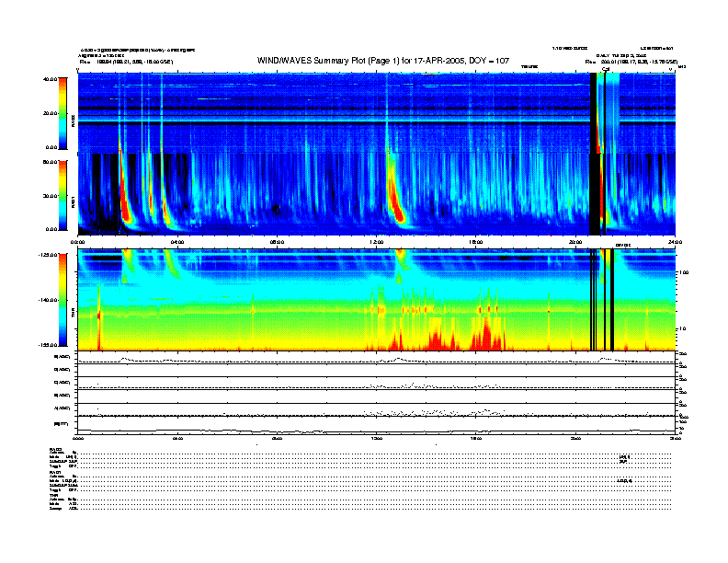Viewport: 728px width, 563px height.
Task: Click 24:00 on the spectrogram time axis
Action: pyautogui.click(x=675, y=242)
